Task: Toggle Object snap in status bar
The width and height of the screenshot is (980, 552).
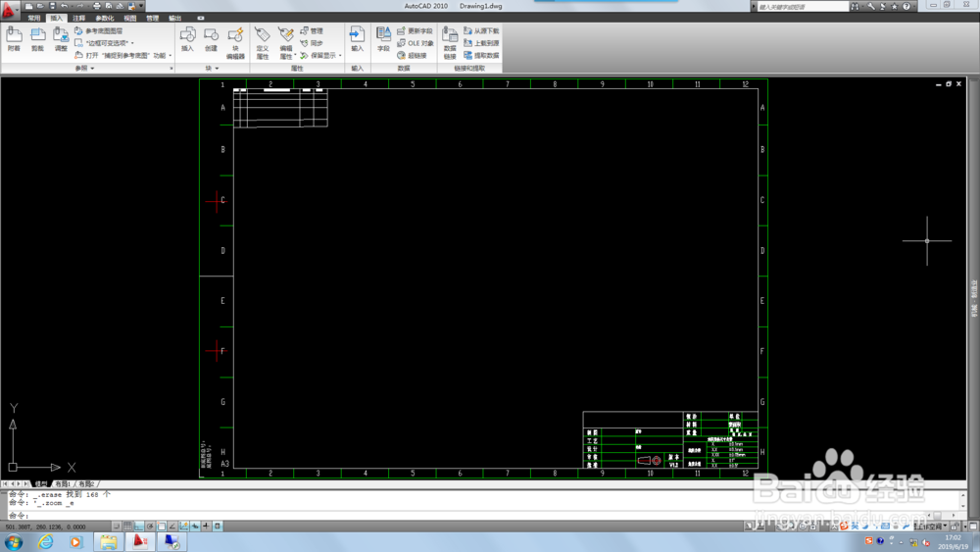Action: pyautogui.click(x=162, y=527)
